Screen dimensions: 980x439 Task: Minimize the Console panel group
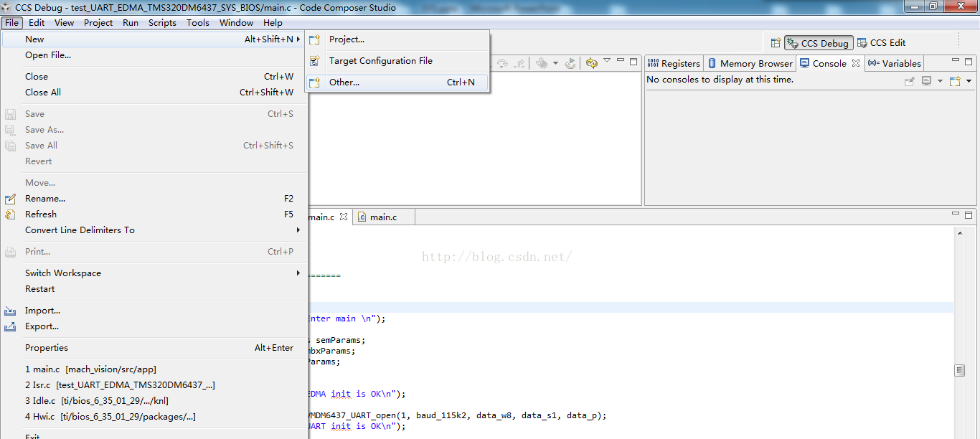click(956, 61)
